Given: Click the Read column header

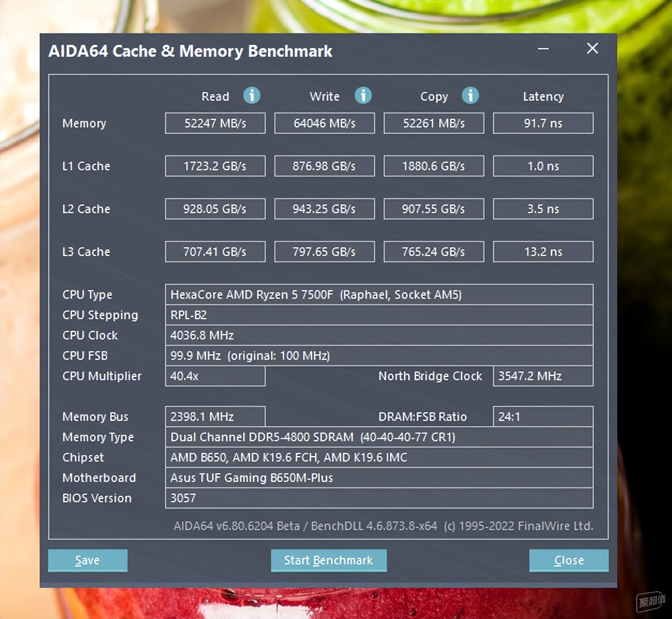Looking at the screenshot, I should [x=215, y=96].
